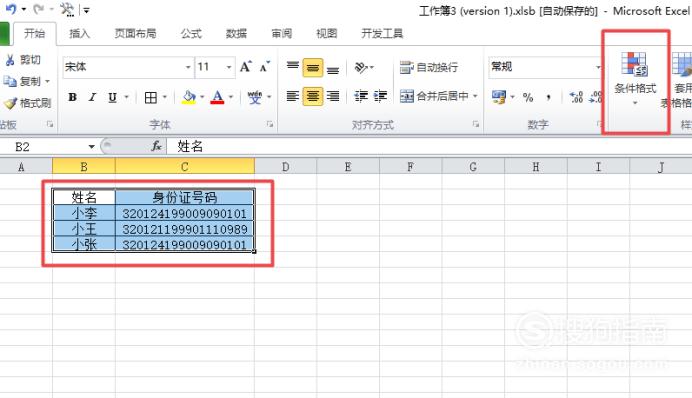Expand the Name Box dropdown arrow
Viewport: 692px width, 398px height.
point(91,146)
